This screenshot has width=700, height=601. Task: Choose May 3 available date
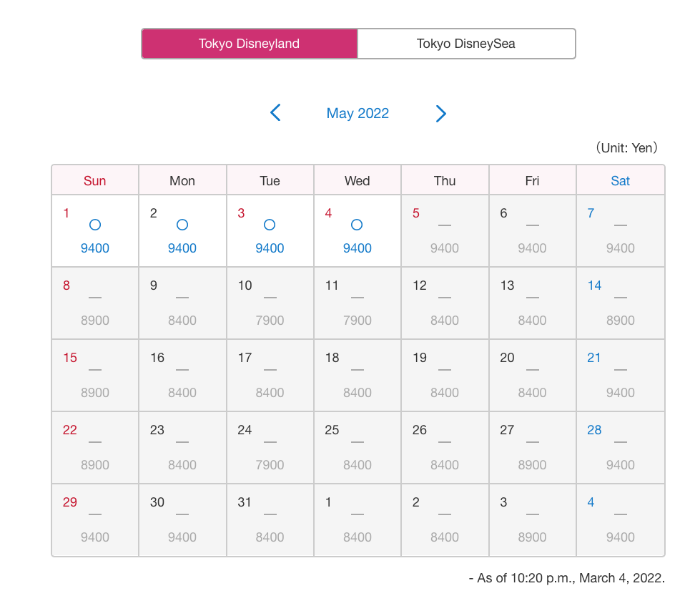click(x=270, y=231)
